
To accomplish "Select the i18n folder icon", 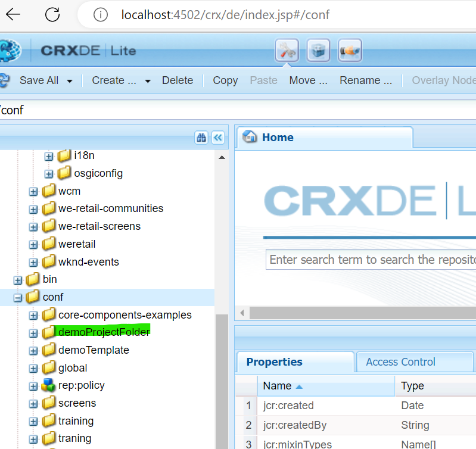I will tap(64, 155).
